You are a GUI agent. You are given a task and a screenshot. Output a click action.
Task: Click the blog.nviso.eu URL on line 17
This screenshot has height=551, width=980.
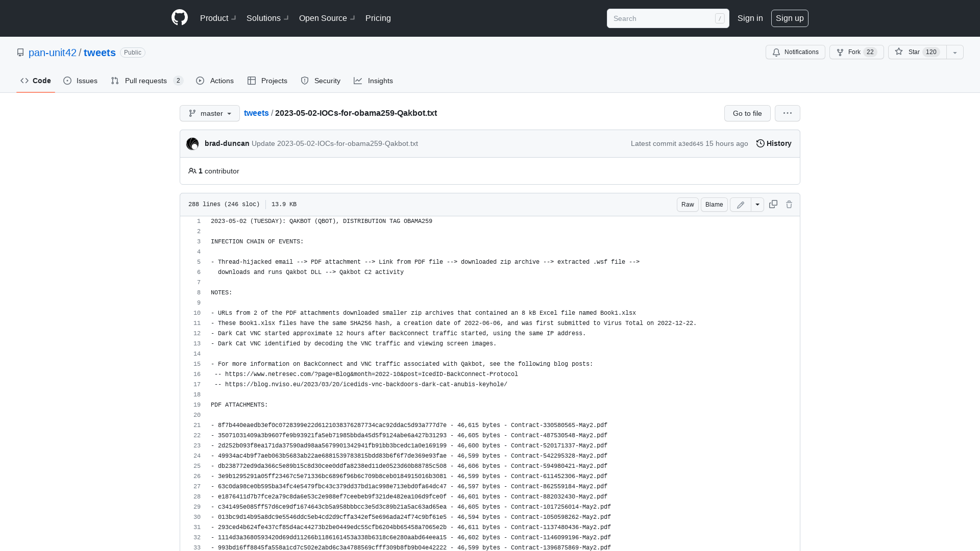click(366, 385)
